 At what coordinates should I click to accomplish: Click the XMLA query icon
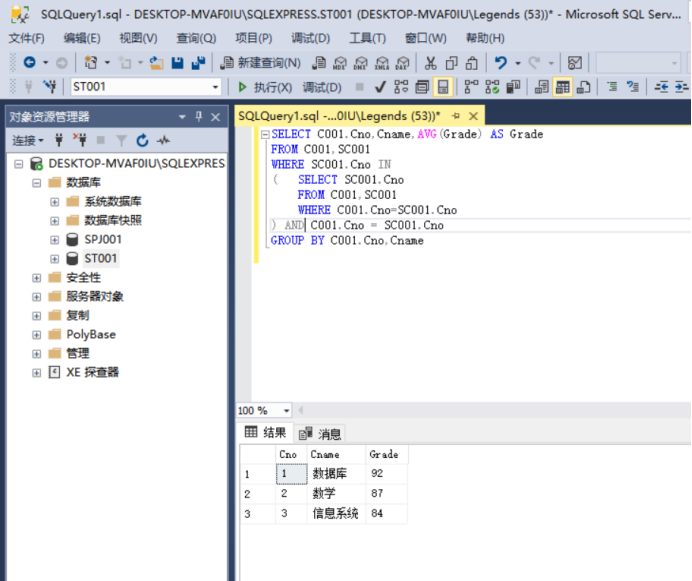pos(382,63)
